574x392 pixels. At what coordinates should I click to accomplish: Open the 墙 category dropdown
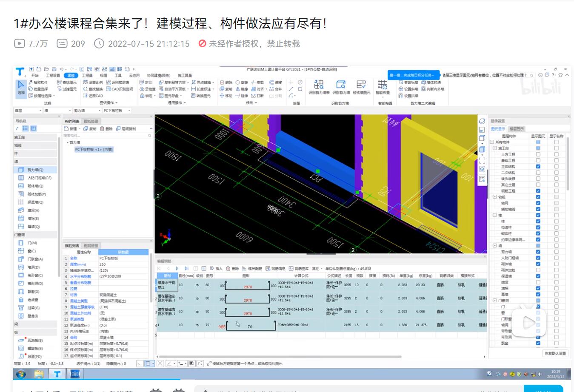(x=57, y=111)
